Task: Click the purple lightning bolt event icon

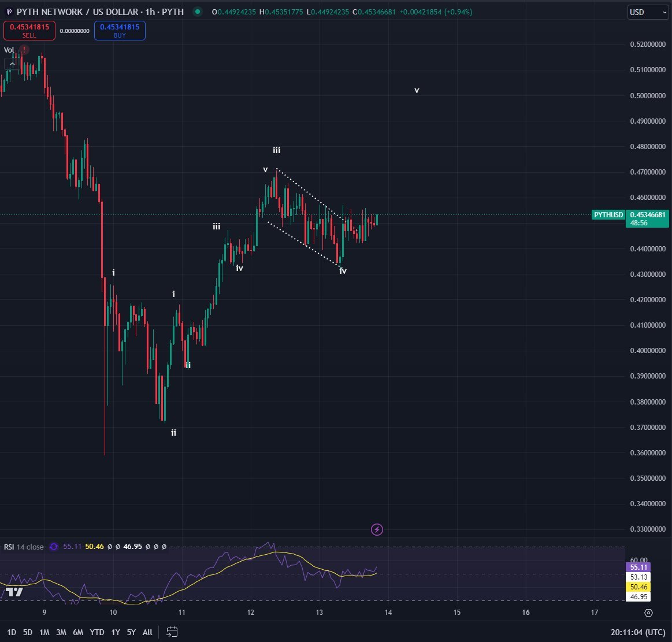Action: click(x=377, y=529)
